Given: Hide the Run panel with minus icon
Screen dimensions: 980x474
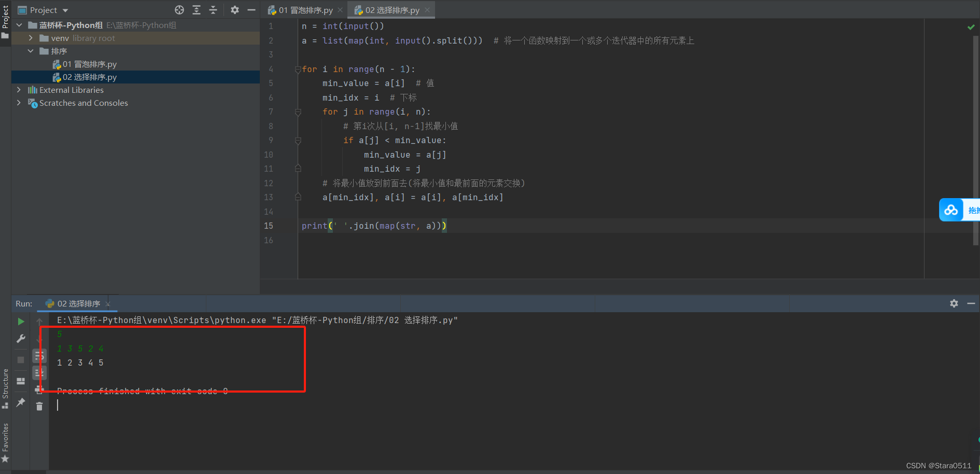Looking at the screenshot, I should 971,303.
